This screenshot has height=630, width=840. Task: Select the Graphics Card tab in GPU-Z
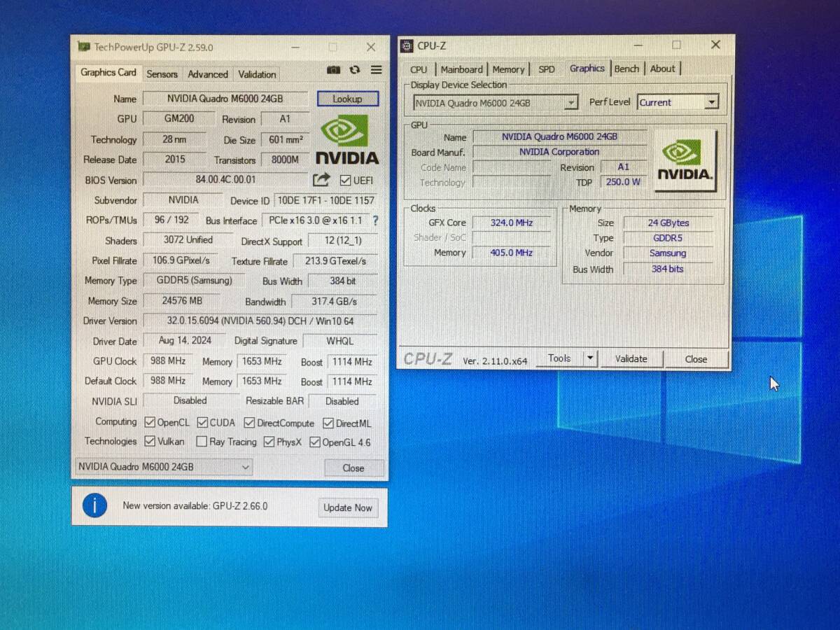[x=108, y=73]
